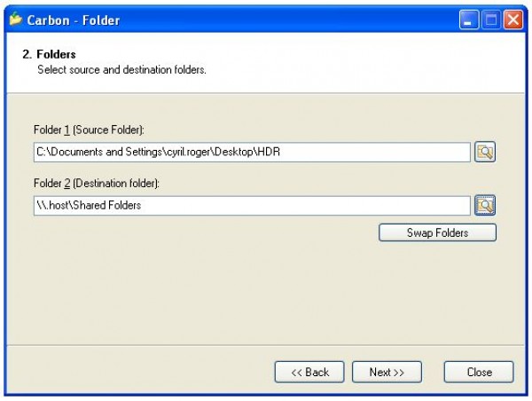Click the "Select source and destination folders." text
This screenshot has height=401, width=532.
point(121,69)
